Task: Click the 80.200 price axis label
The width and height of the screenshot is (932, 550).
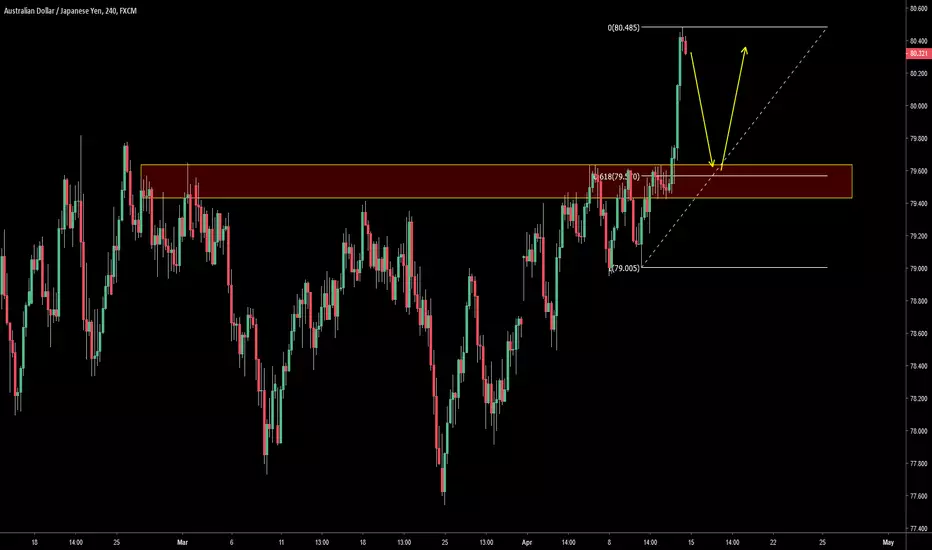Action: pyautogui.click(x=918, y=74)
